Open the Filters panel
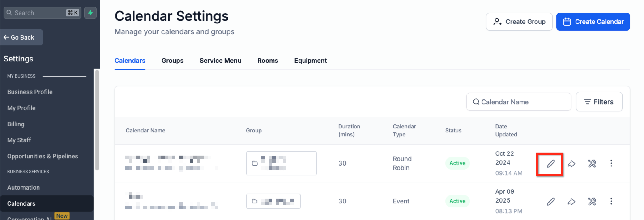Screen dimensions: 644x220 tap(599, 102)
